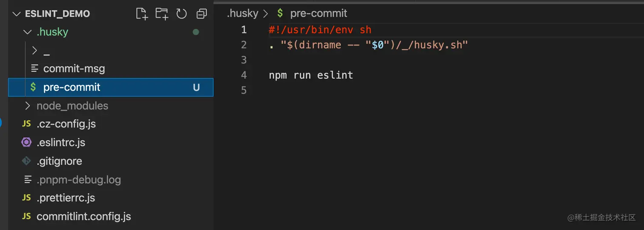Collapse the ESLINT_DEMO root section chevron
This screenshot has width=644, height=230.
pos(17,14)
